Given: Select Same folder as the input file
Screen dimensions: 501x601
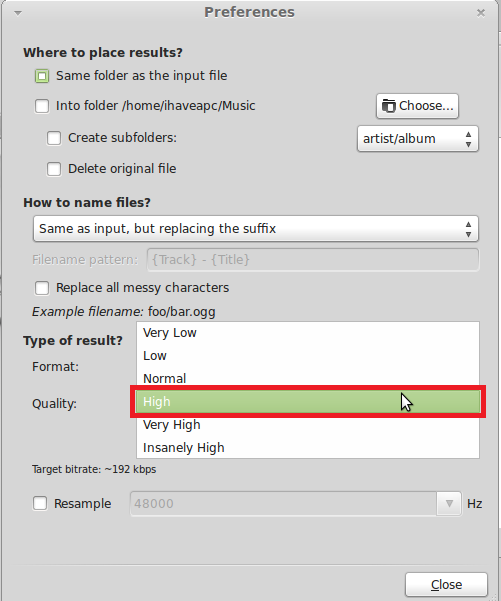Looking at the screenshot, I should (x=42, y=76).
